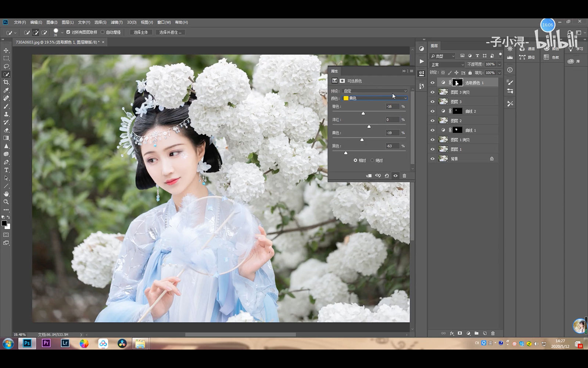Screen dimensions: 588x368
Task: Open layer filter type dropdown (类型)
Action: (x=443, y=56)
